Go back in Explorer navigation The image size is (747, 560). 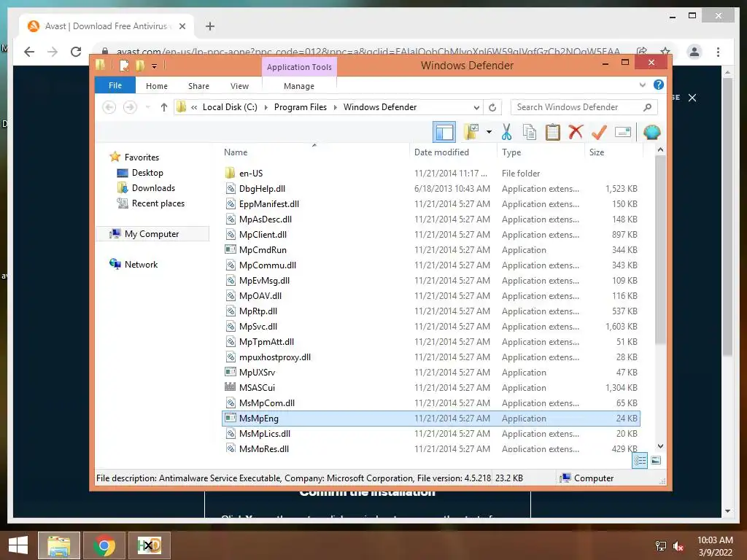pos(109,107)
